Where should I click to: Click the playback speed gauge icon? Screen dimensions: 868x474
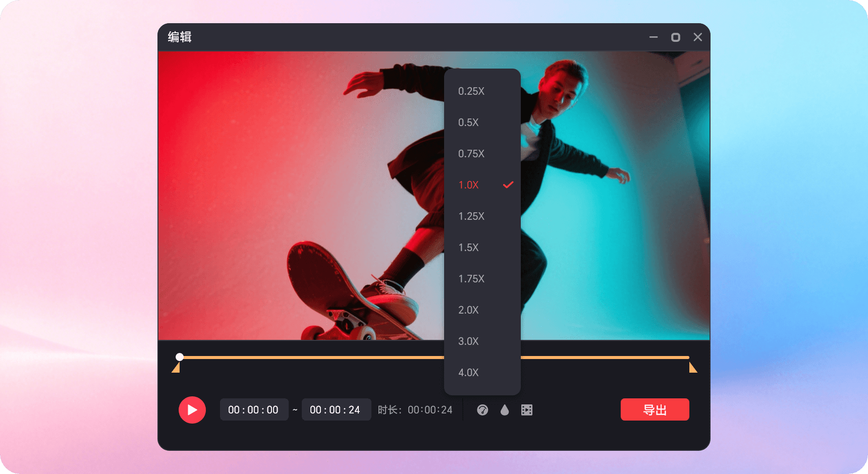(482, 410)
